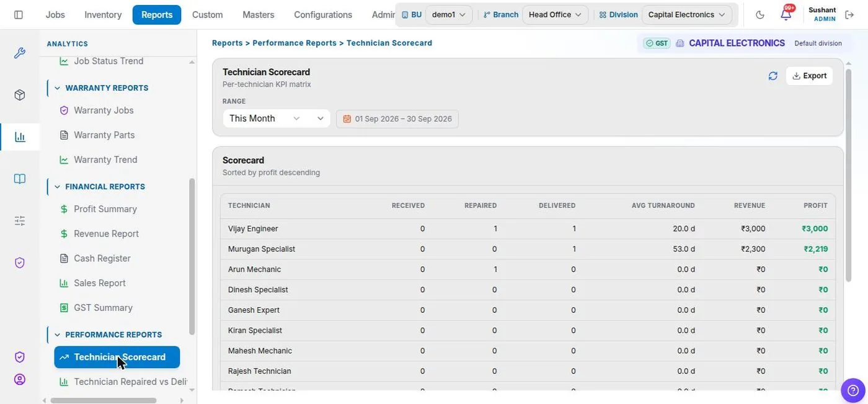
Task: Click the Sushant ADMIN user label
Action: click(822, 14)
